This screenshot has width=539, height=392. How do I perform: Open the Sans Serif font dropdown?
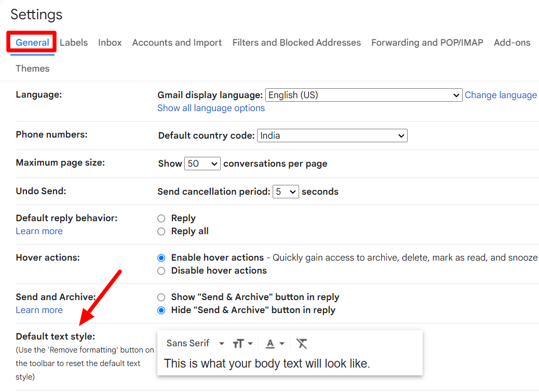point(195,343)
